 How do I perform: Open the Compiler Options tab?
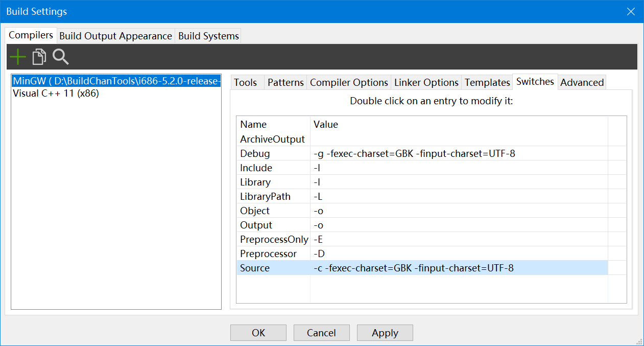click(x=349, y=82)
